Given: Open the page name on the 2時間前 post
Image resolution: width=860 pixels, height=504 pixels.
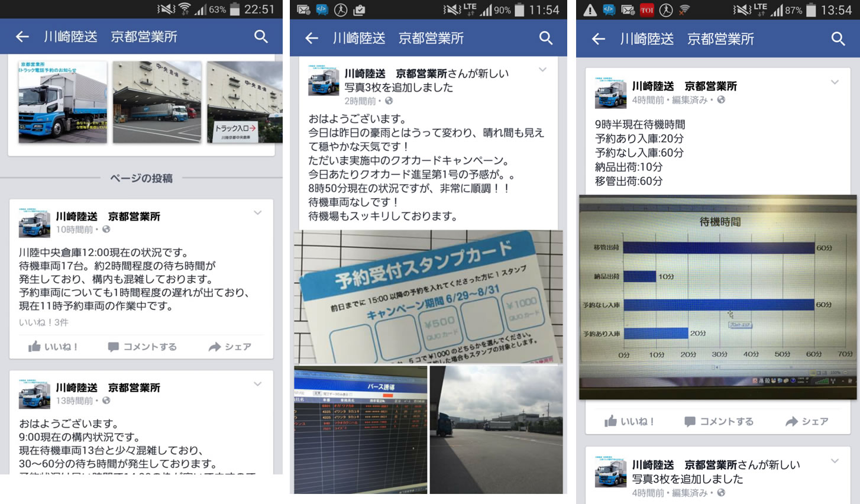Looking at the screenshot, I should pyautogui.click(x=396, y=73).
